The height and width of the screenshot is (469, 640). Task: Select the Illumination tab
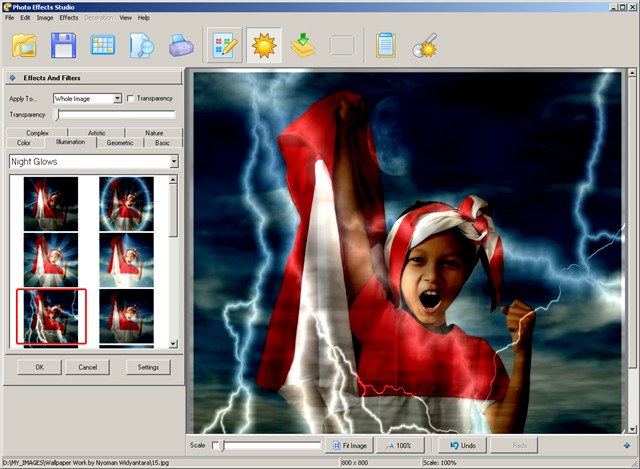click(70, 142)
